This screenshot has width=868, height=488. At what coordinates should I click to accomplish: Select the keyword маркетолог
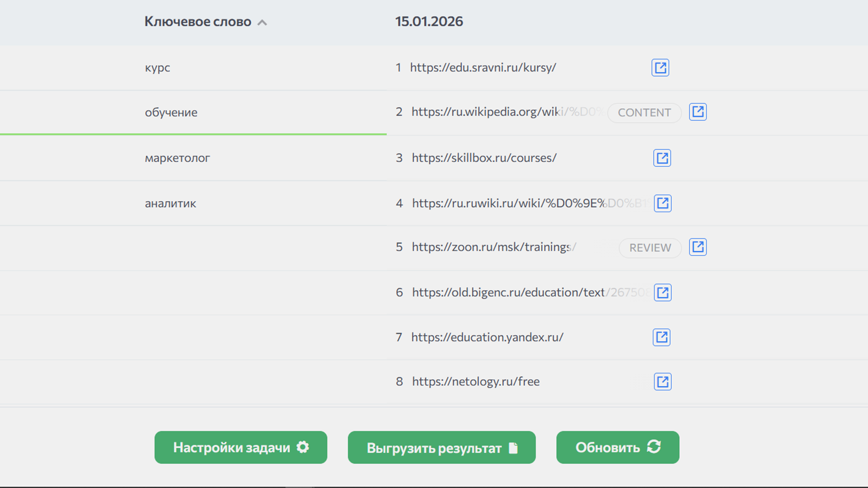coord(177,158)
